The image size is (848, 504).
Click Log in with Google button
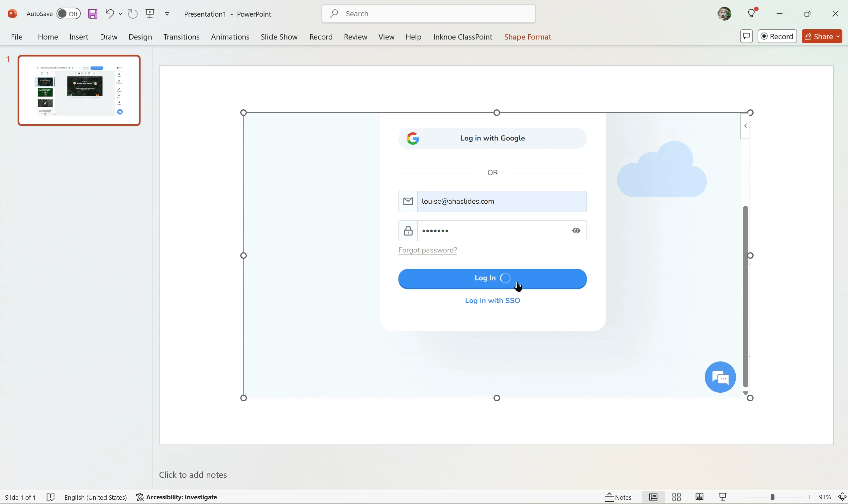[x=492, y=138]
